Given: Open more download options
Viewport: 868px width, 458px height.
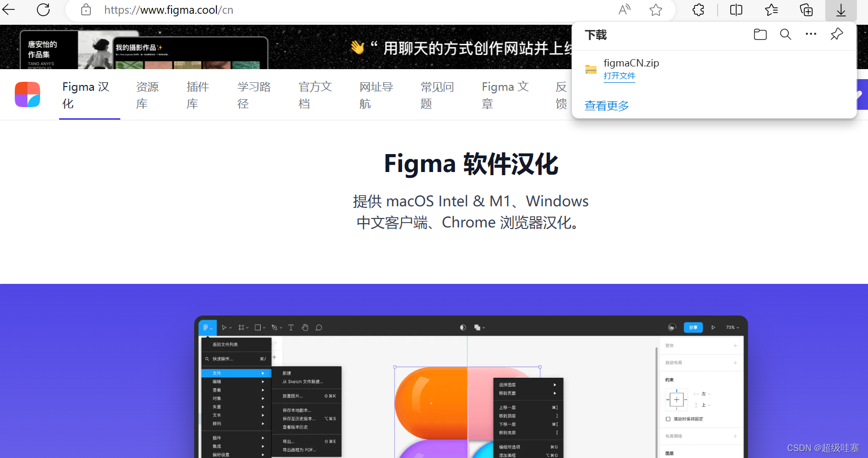Looking at the screenshot, I should click(811, 34).
